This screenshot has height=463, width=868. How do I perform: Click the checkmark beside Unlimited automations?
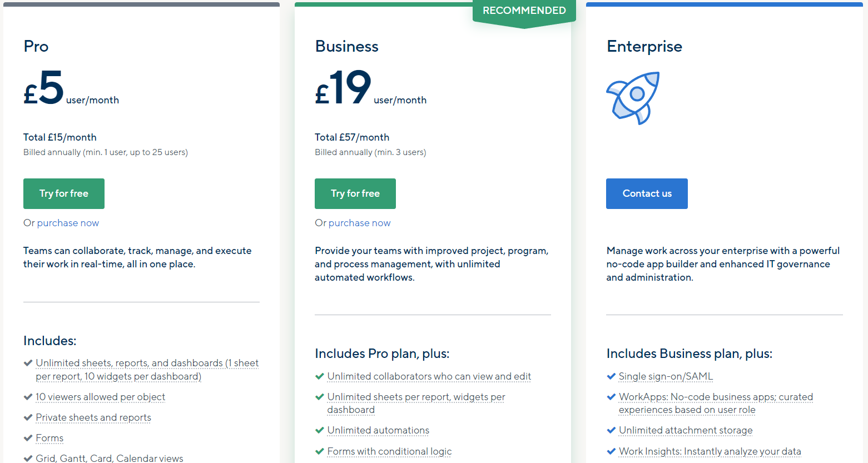click(x=319, y=430)
